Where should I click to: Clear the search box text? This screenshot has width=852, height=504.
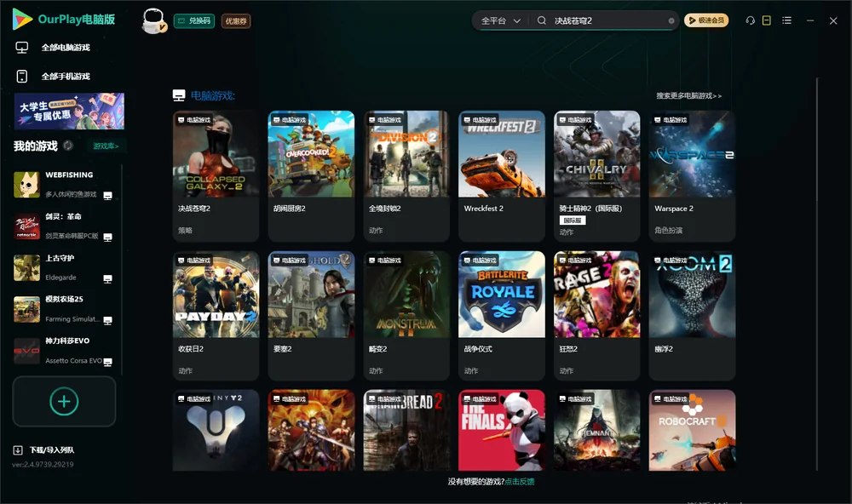click(671, 20)
